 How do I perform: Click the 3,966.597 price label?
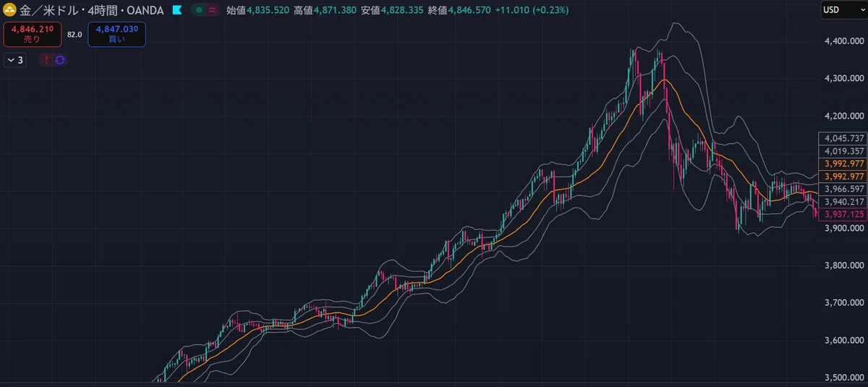[843, 189]
